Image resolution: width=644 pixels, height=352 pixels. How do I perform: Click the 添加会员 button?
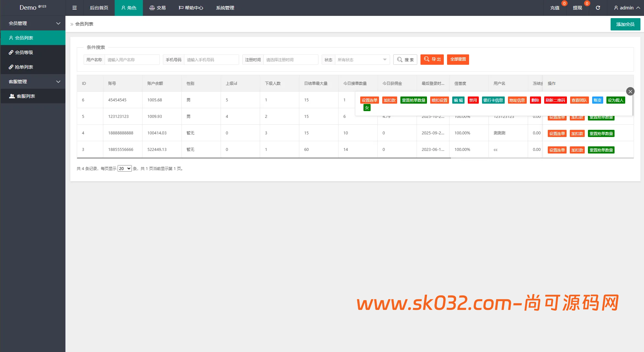(x=625, y=24)
